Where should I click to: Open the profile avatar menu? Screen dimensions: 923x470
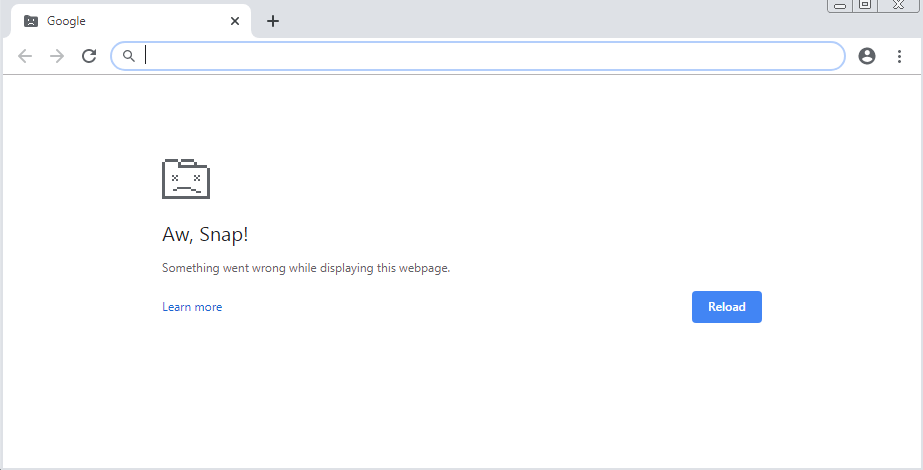tap(866, 56)
